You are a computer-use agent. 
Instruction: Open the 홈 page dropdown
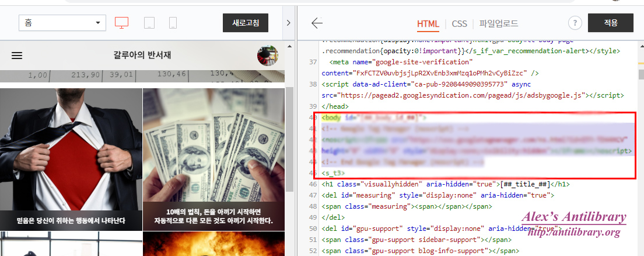pos(62,23)
